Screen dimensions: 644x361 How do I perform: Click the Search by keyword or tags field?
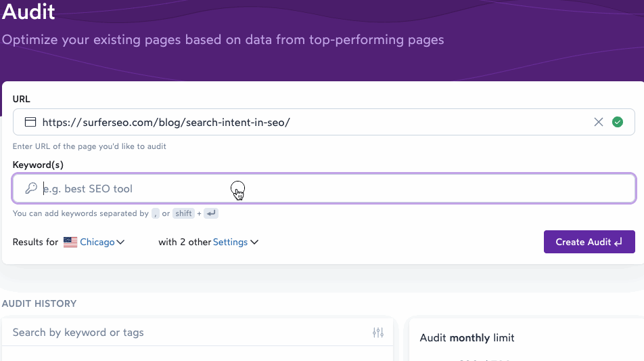click(x=189, y=333)
